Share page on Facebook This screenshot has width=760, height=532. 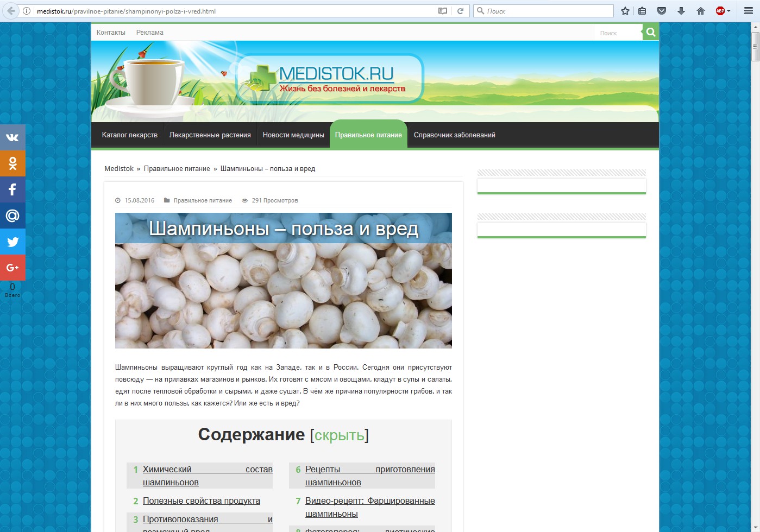(x=12, y=189)
